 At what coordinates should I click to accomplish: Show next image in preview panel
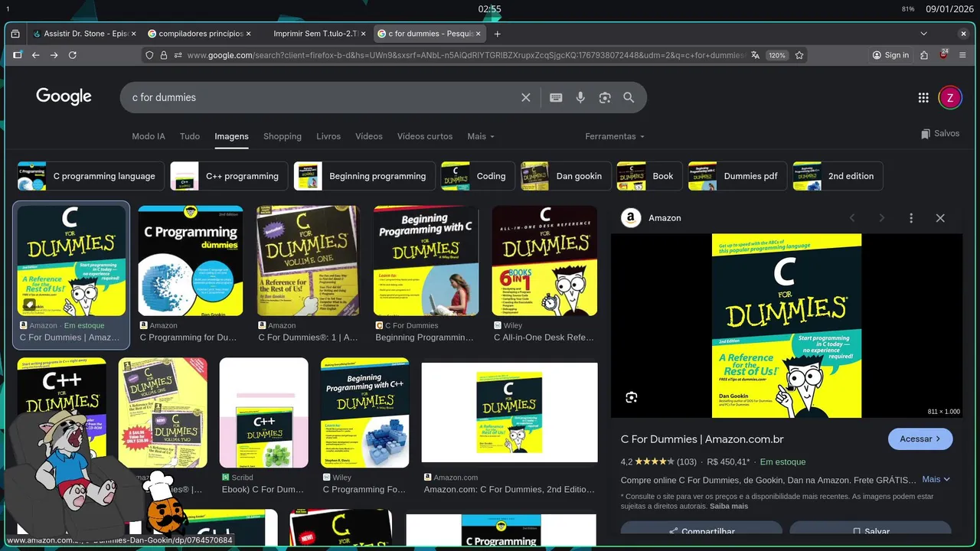coord(881,218)
